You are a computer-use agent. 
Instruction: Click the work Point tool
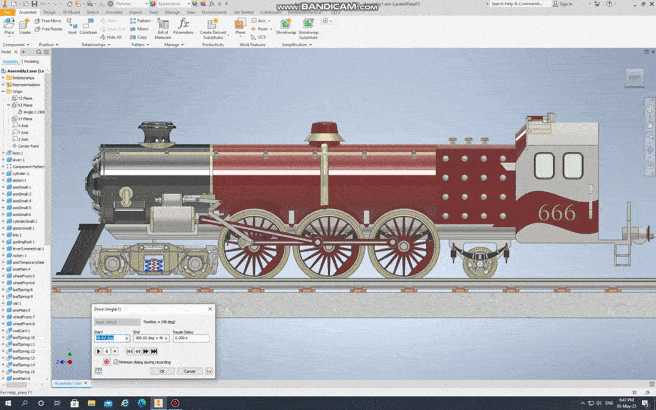tap(259, 29)
